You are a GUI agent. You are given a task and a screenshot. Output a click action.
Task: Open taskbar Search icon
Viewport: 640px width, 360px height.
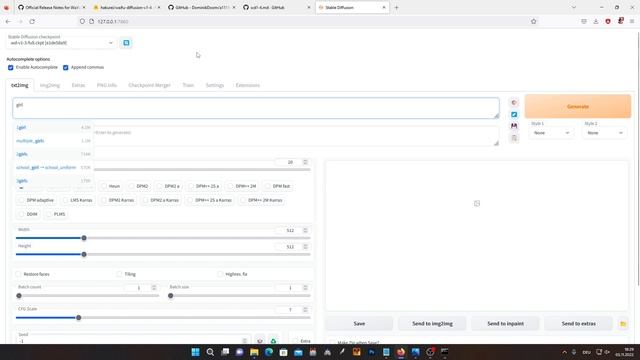point(210,352)
